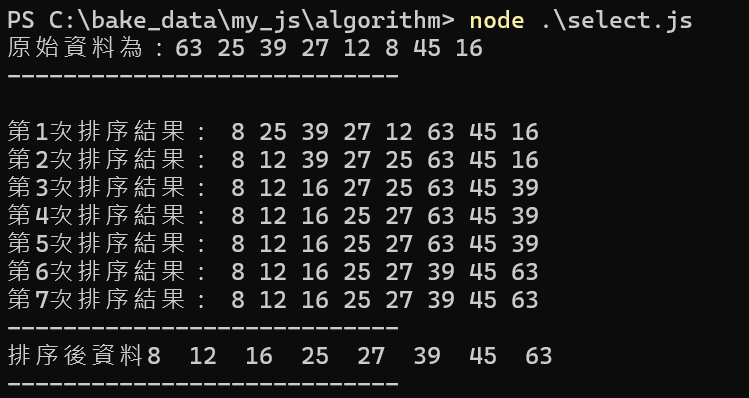Click the '第4次排序結果' label
The image size is (749, 398).
tap(96, 216)
